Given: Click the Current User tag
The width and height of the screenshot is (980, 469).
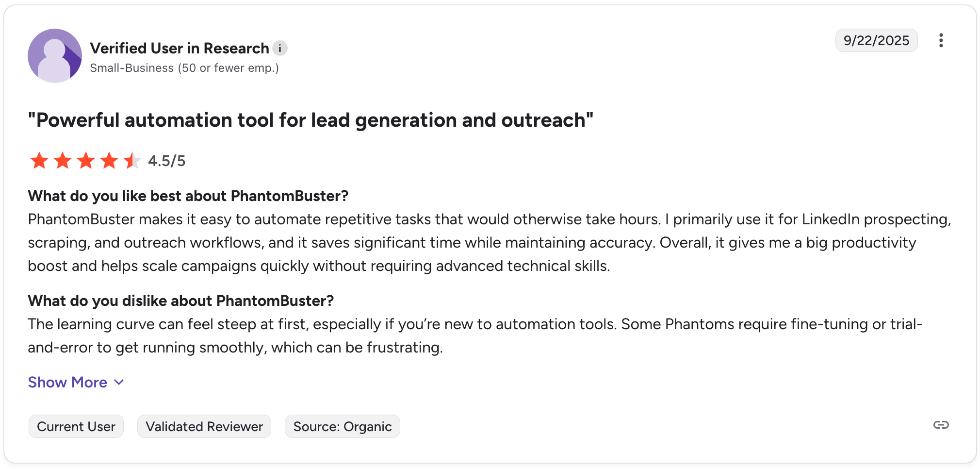Looking at the screenshot, I should [76, 427].
